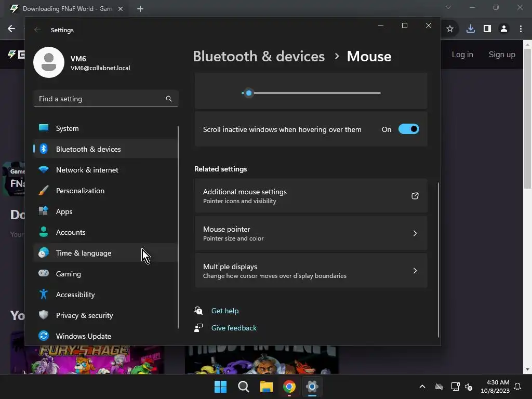Open Apps settings category

[105, 211]
